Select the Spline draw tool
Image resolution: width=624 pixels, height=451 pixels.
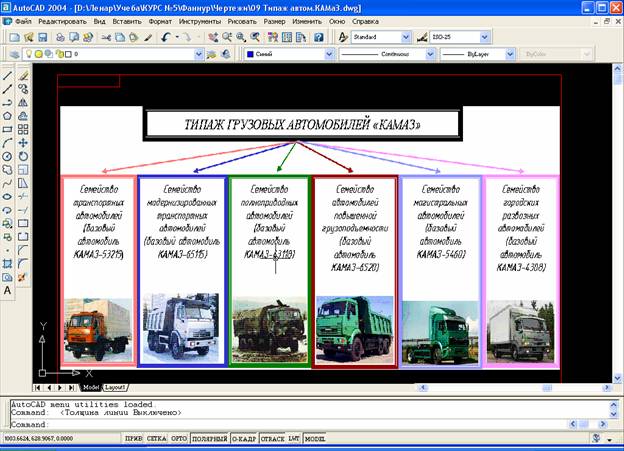(x=7, y=184)
